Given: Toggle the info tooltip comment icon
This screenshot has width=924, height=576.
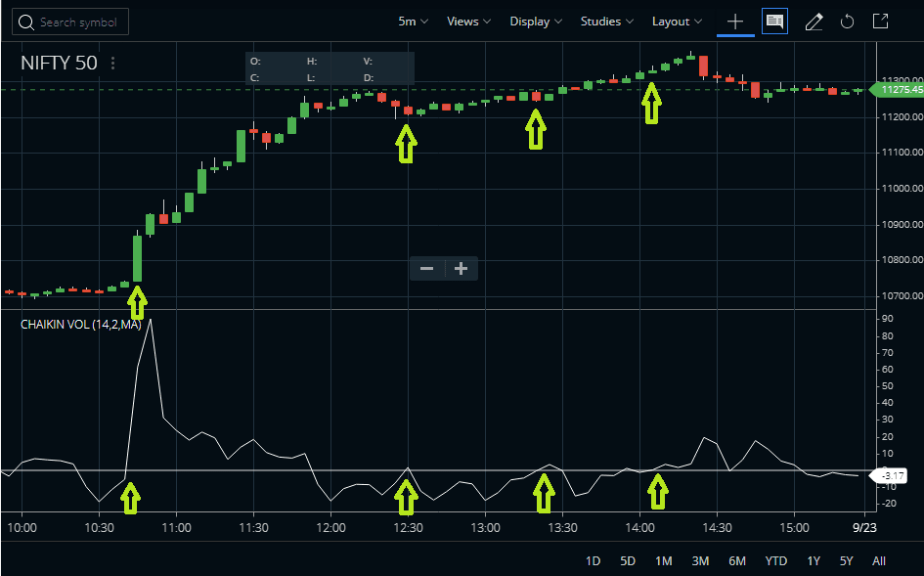Looking at the screenshot, I should tap(774, 22).
